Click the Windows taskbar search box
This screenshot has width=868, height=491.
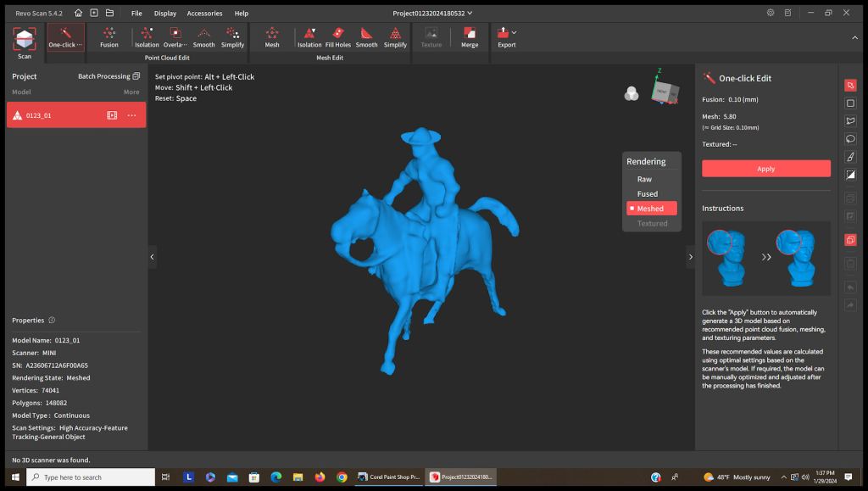(x=91, y=477)
